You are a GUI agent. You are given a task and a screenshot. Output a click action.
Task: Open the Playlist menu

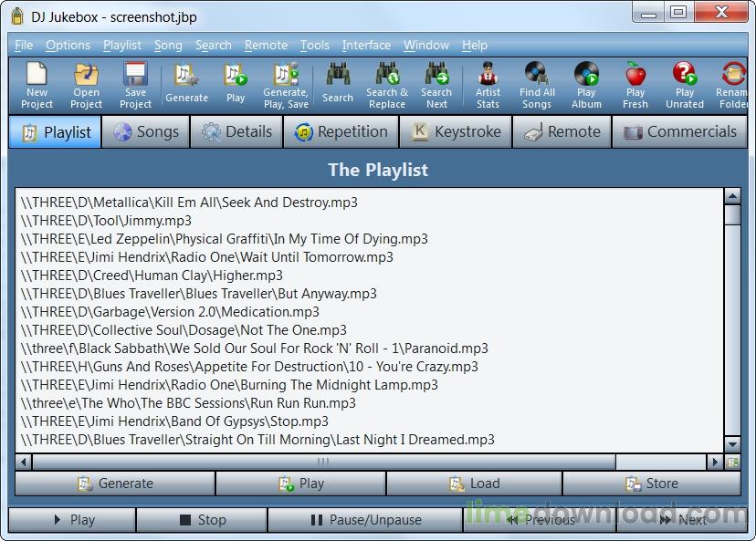coord(121,45)
